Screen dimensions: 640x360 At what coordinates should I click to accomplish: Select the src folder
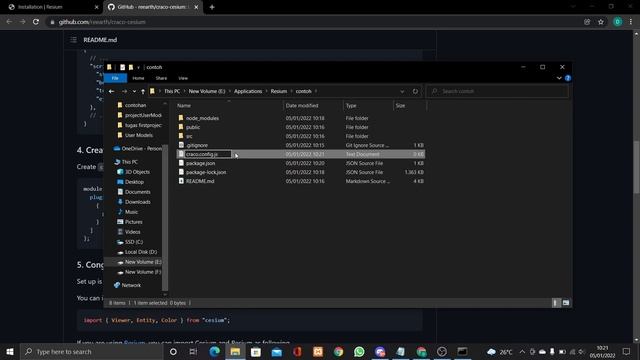click(x=189, y=136)
